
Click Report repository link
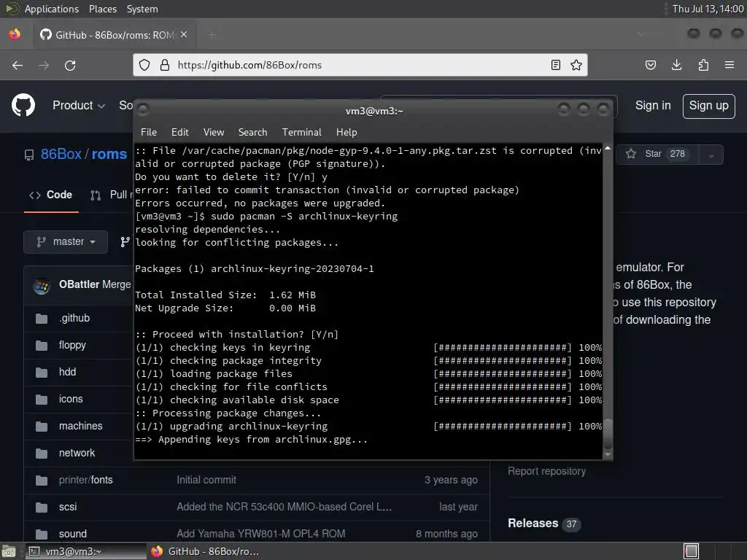(546, 471)
